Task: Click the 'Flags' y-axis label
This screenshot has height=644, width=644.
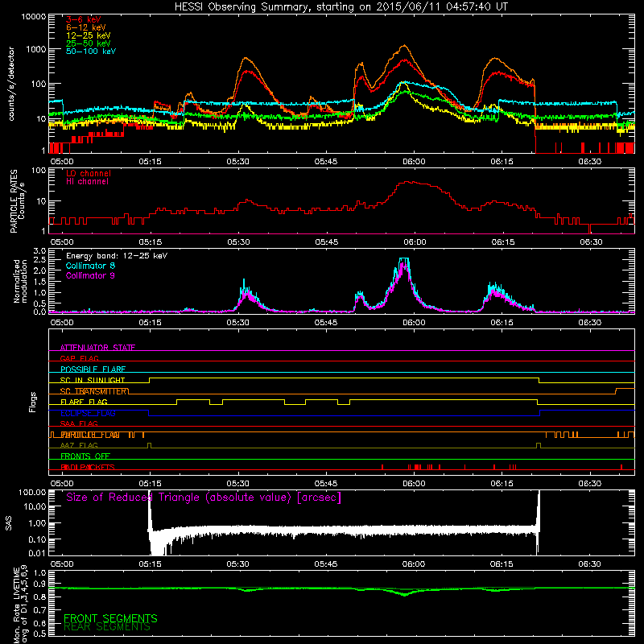Action: pos(33,402)
